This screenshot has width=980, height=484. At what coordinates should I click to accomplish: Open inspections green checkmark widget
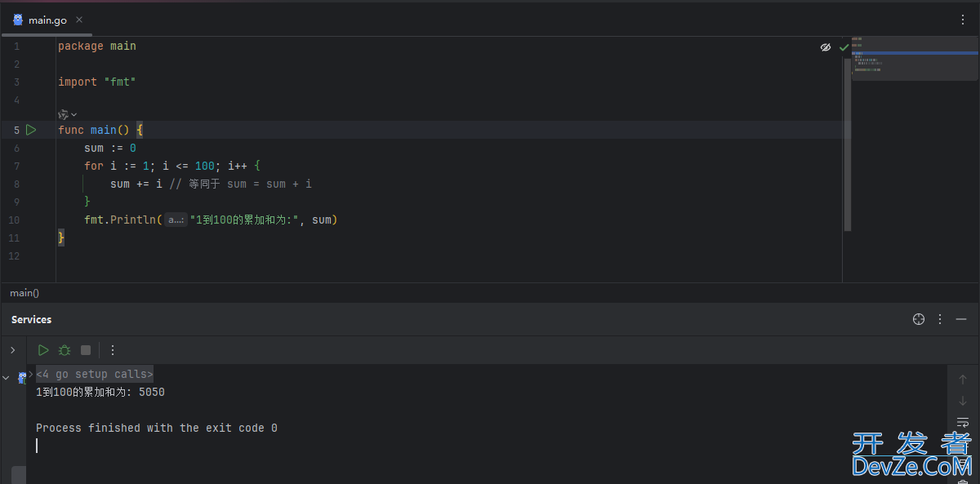click(844, 47)
